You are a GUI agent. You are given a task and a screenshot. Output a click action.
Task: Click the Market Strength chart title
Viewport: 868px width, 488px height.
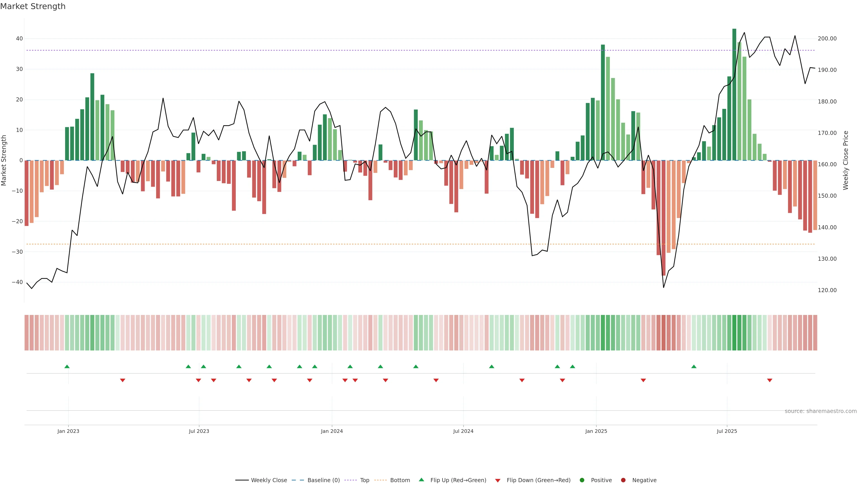click(x=33, y=6)
